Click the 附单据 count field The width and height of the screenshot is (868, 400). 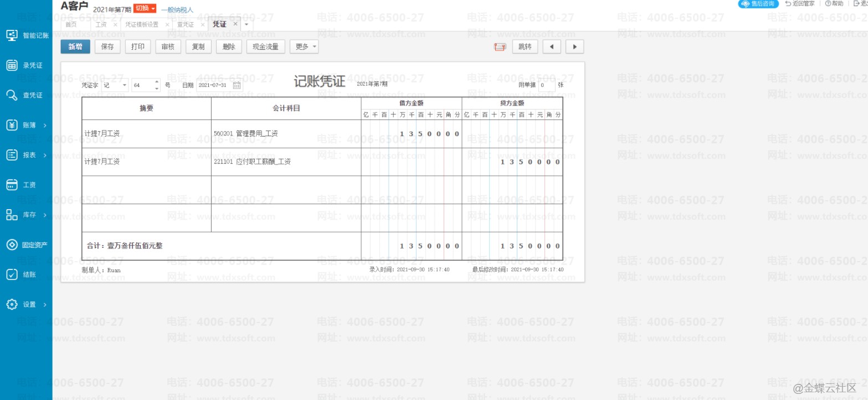click(547, 85)
